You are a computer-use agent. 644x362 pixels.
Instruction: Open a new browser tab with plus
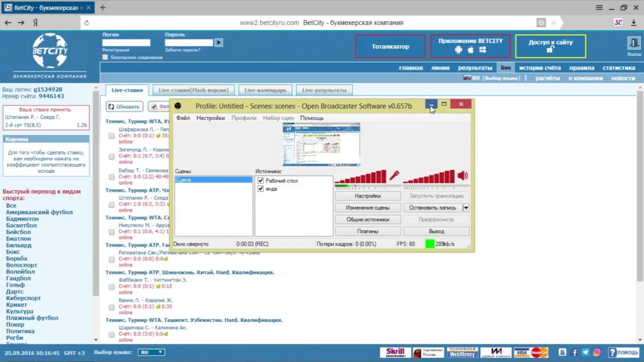pyautogui.click(x=103, y=8)
